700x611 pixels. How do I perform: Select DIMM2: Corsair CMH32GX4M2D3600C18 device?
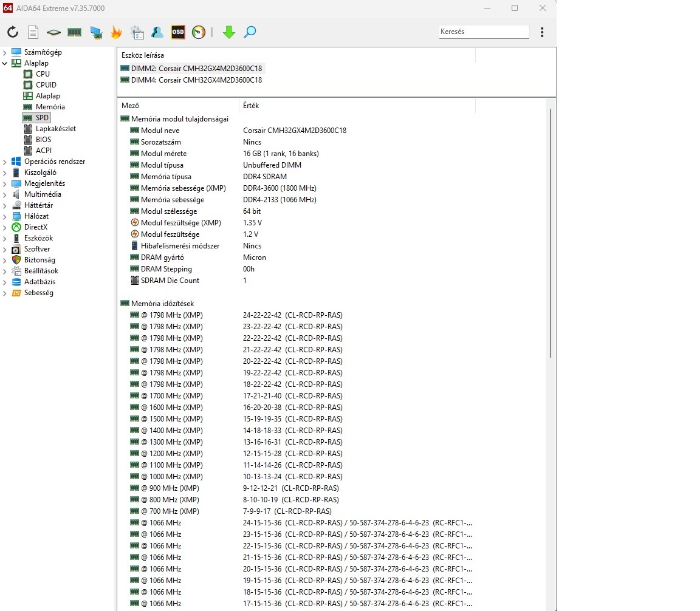coord(196,68)
